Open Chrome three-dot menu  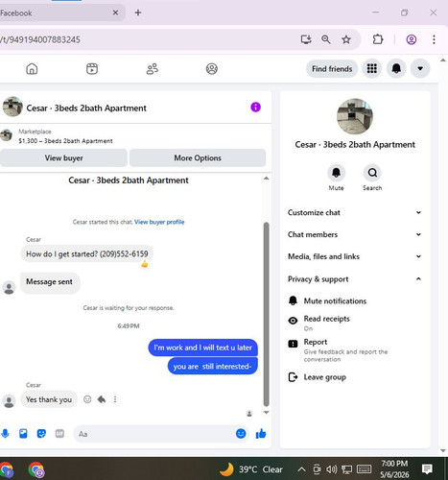pos(434,39)
